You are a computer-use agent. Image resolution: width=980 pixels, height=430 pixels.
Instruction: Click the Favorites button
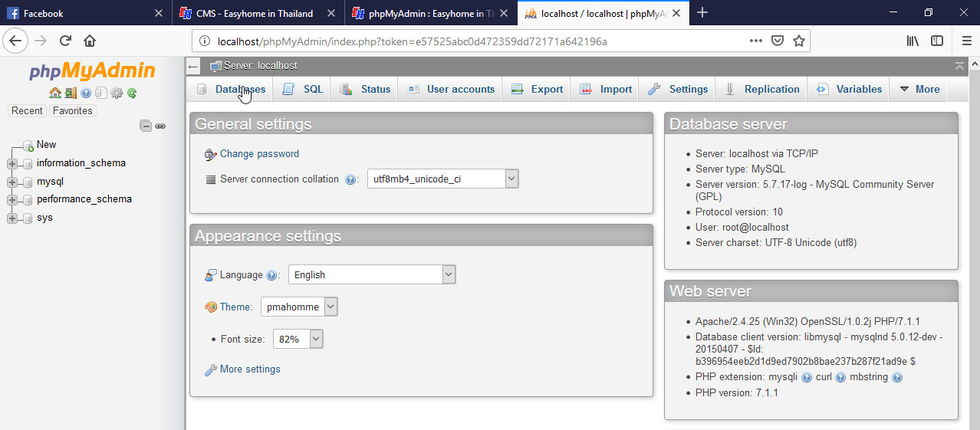click(x=72, y=111)
